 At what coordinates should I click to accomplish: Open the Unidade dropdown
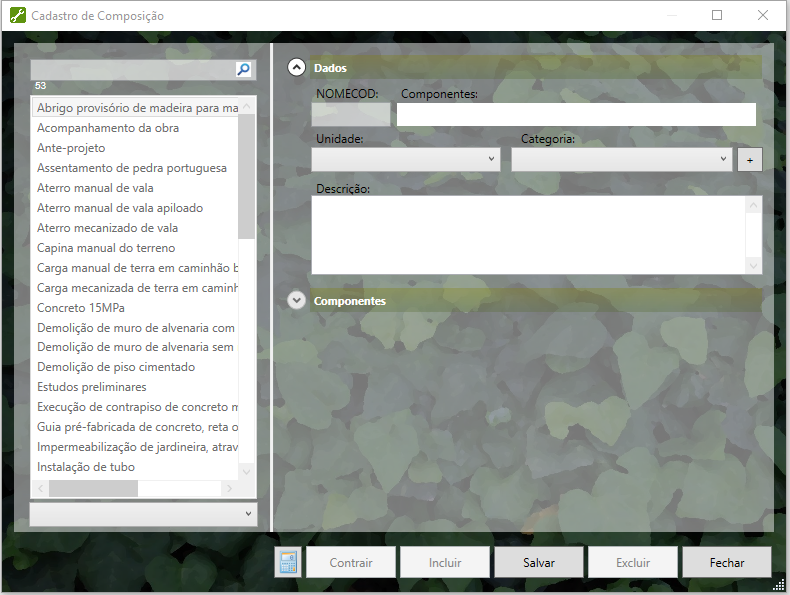(406, 160)
